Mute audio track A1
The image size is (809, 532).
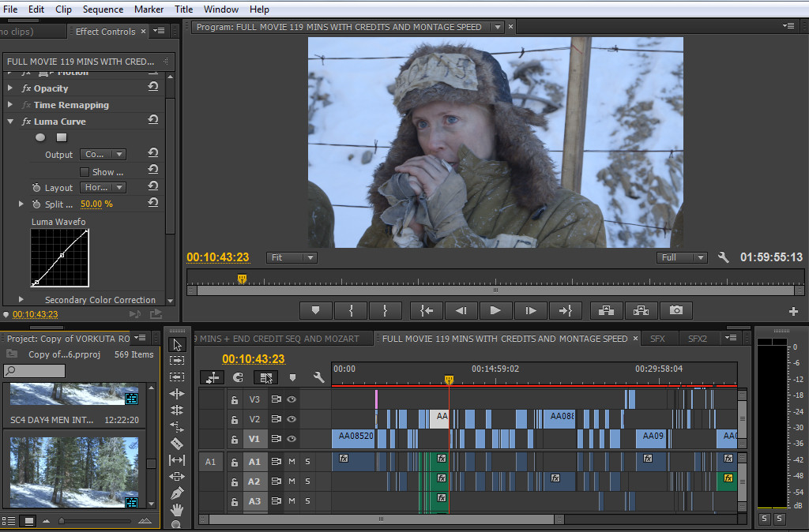click(292, 462)
